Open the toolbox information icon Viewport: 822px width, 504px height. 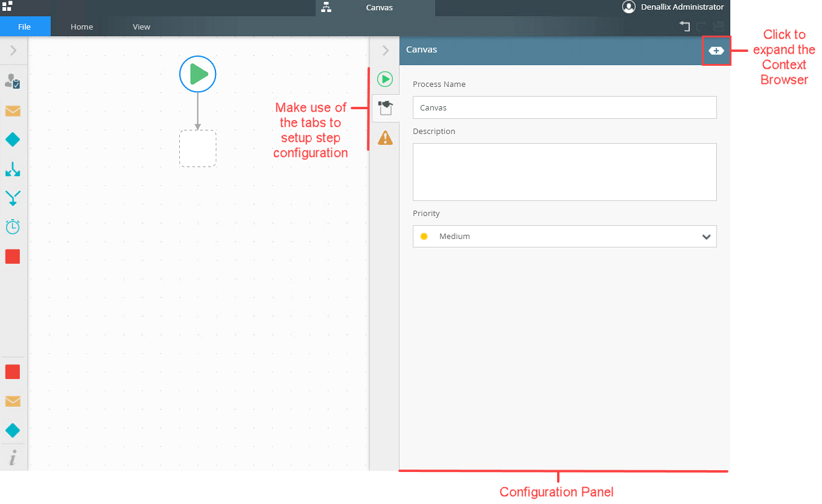13,458
